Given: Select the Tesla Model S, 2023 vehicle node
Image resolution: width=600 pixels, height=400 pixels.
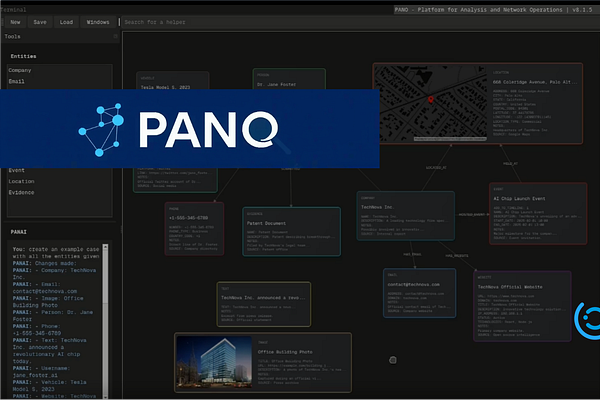Looking at the screenshot, I should point(173,81).
